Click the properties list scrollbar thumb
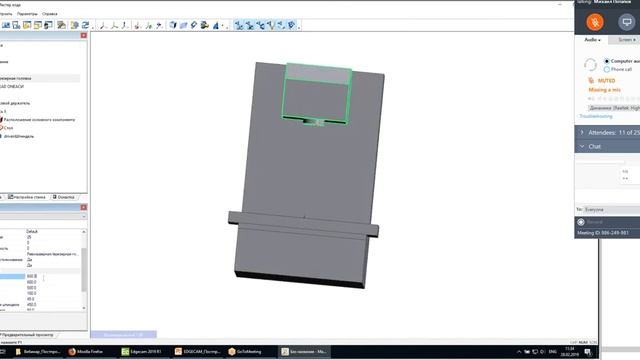Screen dimensions: 640x360 [x=84, y=269]
